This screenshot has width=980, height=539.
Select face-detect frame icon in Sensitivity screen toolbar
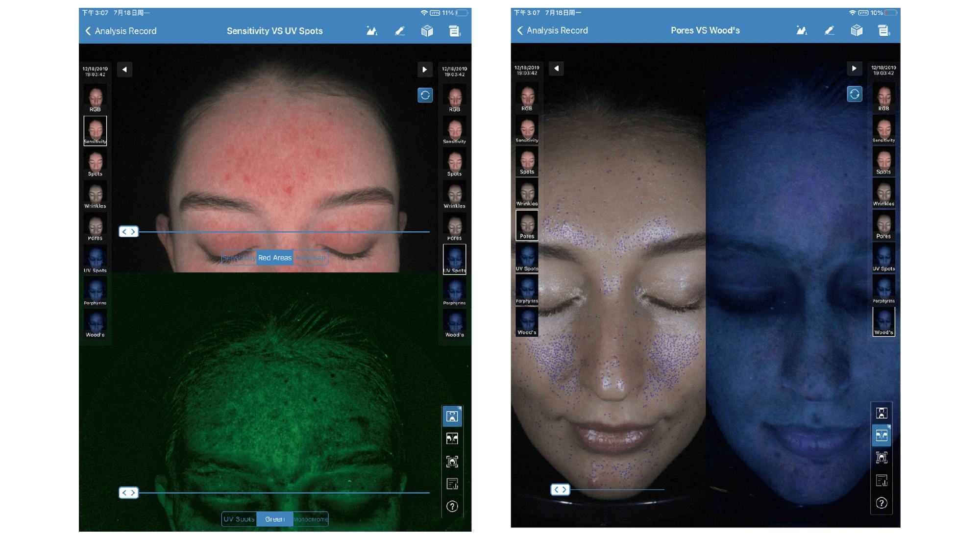click(x=452, y=461)
